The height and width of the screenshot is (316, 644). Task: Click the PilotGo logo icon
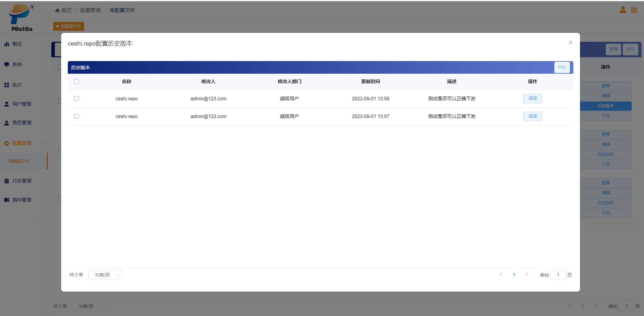pyautogui.click(x=21, y=15)
